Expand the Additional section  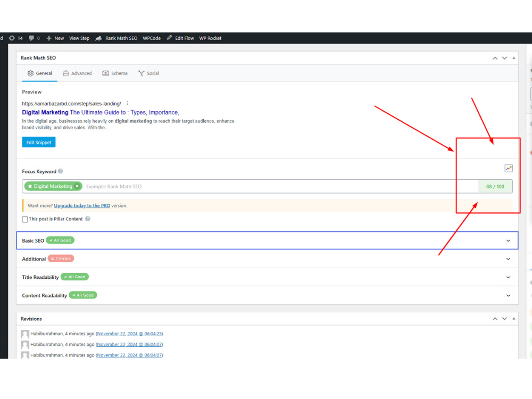pyautogui.click(x=268, y=259)
